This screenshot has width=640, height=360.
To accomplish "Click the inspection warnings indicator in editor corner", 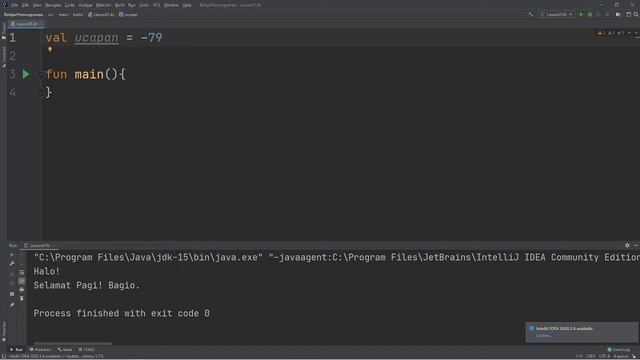I will [x=611, y=33].
